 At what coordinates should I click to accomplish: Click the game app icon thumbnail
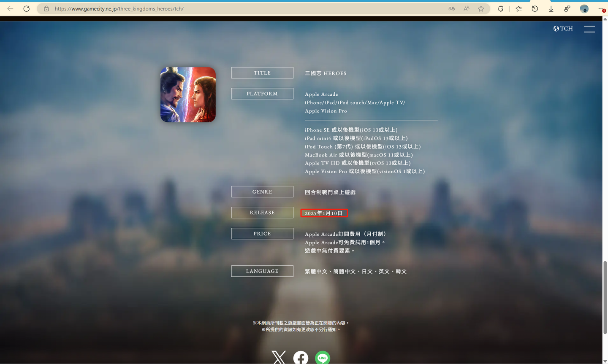coord(188,95)
